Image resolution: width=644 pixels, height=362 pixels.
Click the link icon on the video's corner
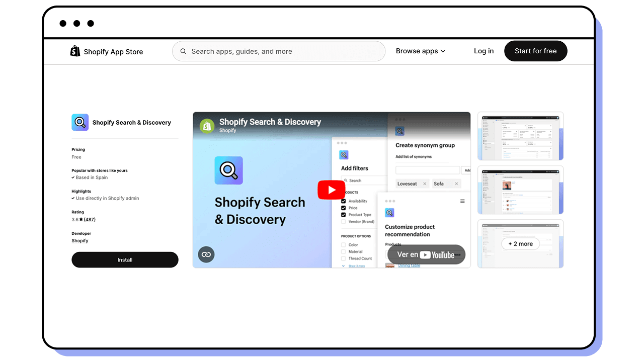206,254
